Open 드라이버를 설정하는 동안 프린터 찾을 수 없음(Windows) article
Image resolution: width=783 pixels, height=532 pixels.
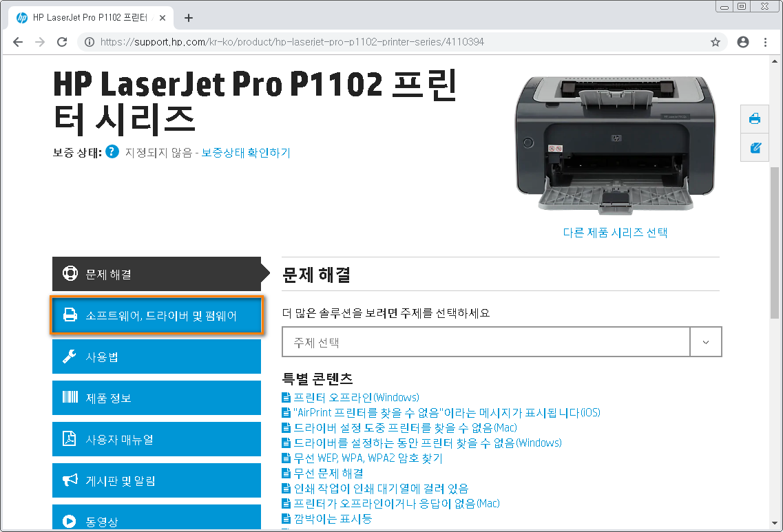tap(428, 443)
